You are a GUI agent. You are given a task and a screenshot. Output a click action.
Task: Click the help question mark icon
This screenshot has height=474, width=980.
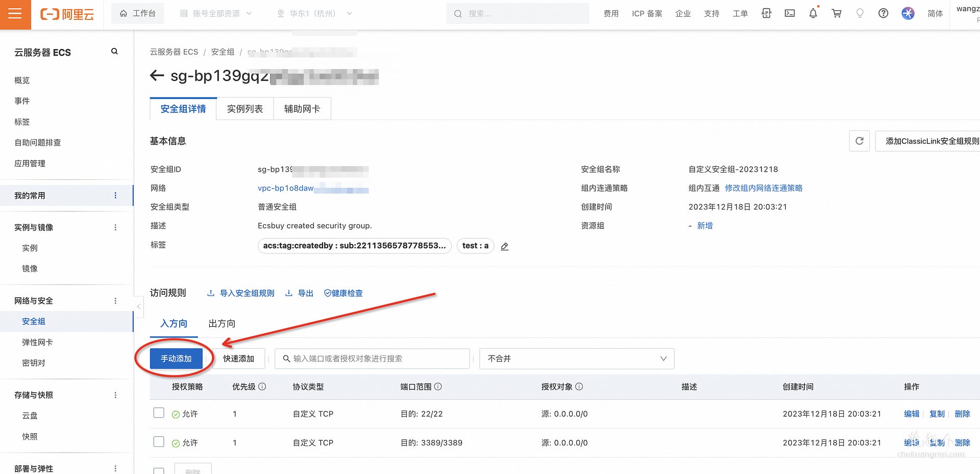point(884,13)
